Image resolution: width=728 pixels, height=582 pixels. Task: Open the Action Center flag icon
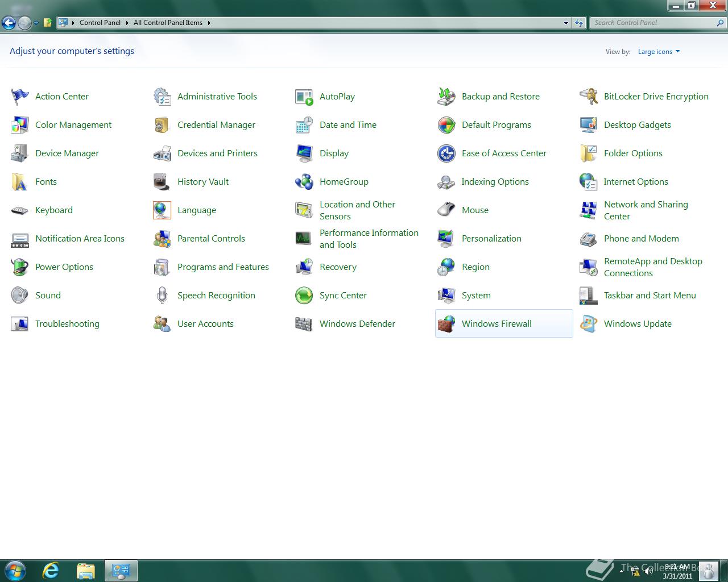point(20,97)
